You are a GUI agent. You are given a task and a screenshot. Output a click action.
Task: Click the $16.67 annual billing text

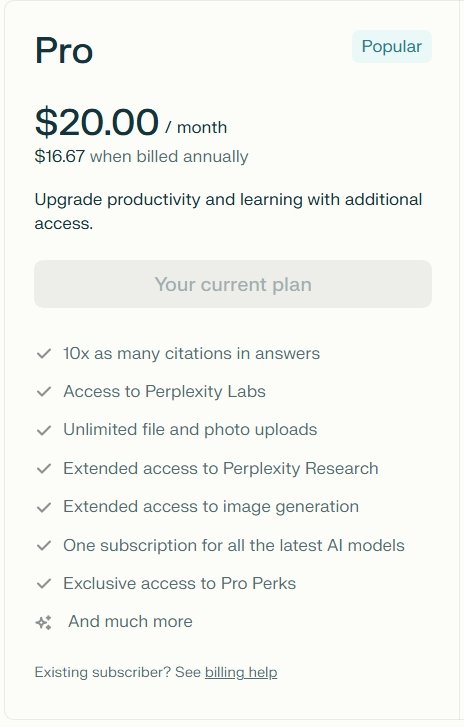coord(141,156)
